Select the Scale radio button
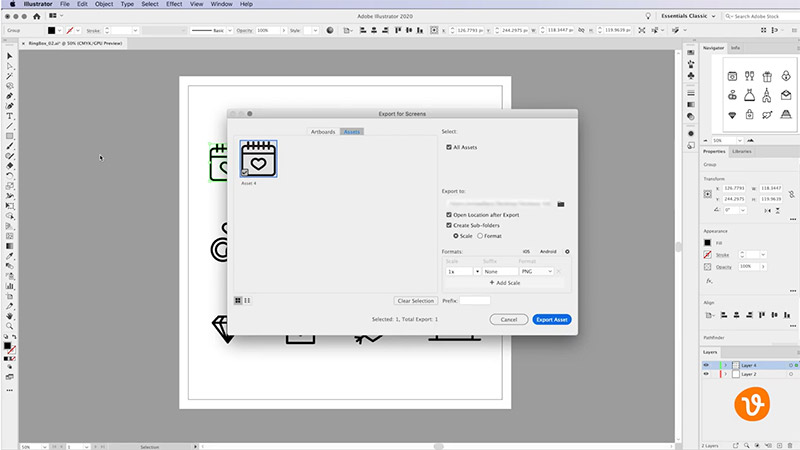Image resolution: width=800 pixels, height=450 pixels. pyautogui.click(x=456, y=236)
